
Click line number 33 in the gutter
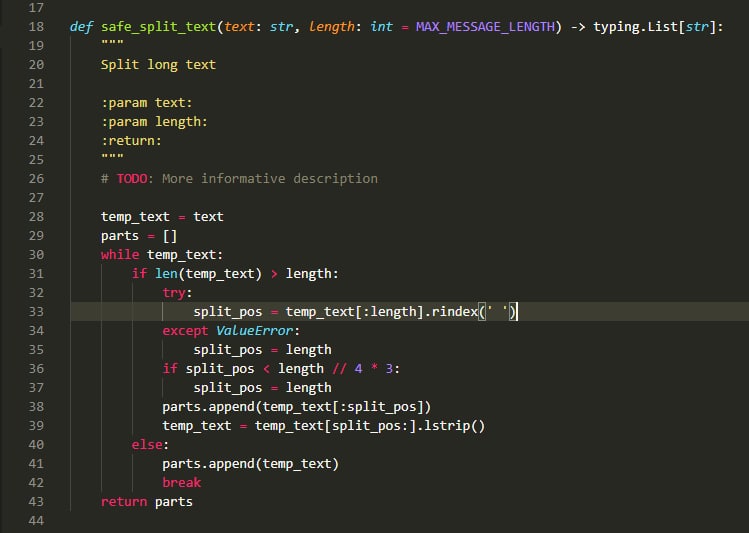pos(36,312)
